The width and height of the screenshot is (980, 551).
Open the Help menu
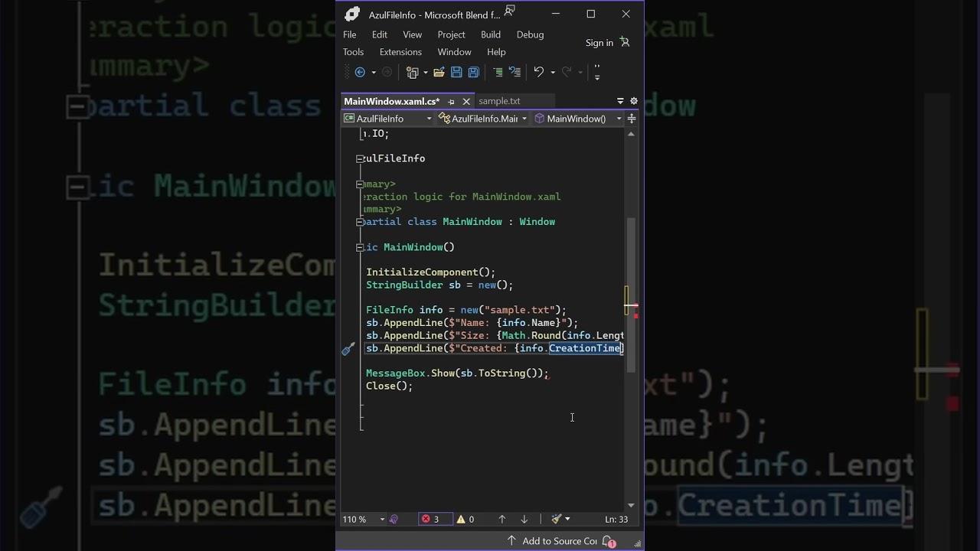(496, 52)
